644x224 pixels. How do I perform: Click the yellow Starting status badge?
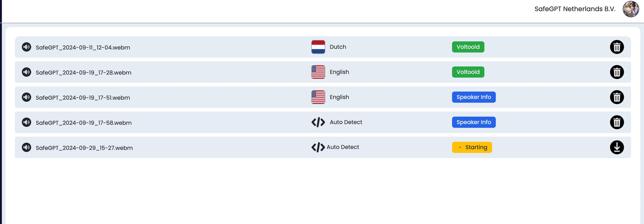coord(472,147)
